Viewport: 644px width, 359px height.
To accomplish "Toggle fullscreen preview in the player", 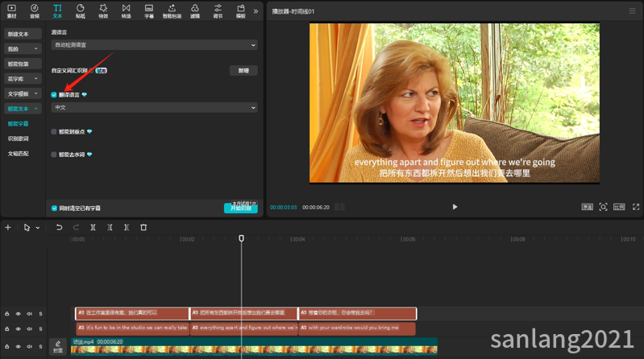I will tap(636, 207).
